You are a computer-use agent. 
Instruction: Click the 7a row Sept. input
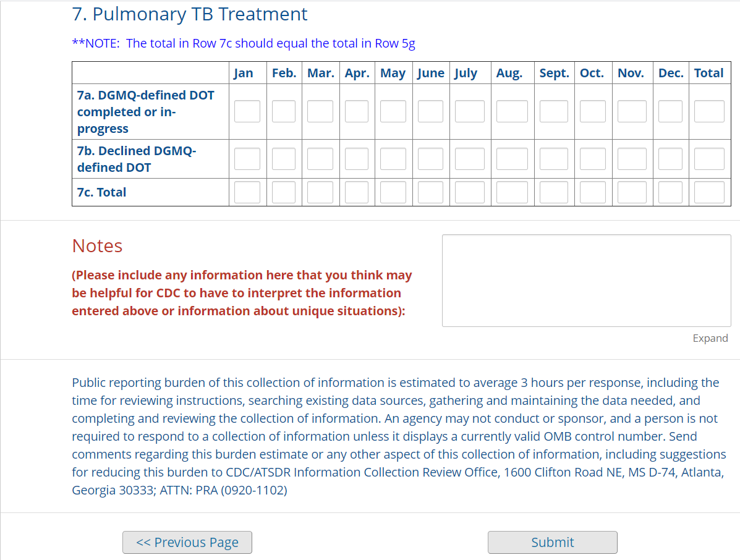[553, 111]
